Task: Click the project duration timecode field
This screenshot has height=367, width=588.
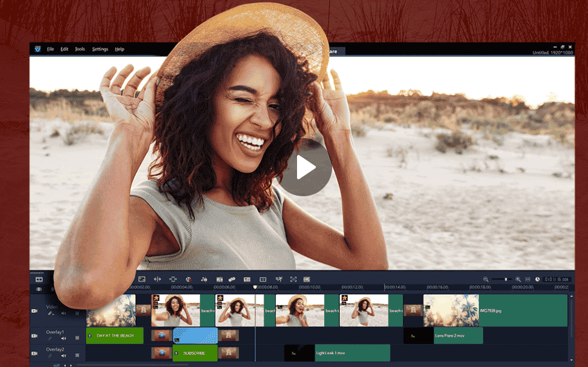Action: [x=557, y=279]
